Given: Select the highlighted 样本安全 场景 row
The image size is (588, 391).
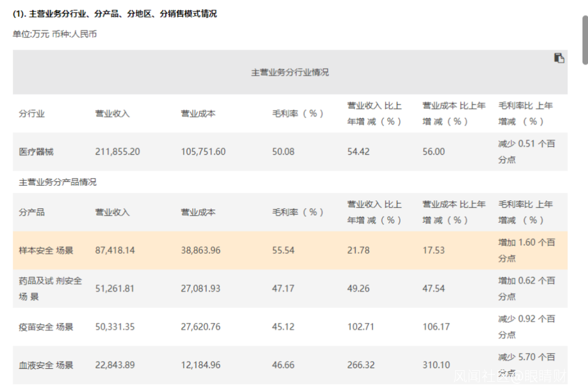Looking at the screenshot, I should (290, 251).
